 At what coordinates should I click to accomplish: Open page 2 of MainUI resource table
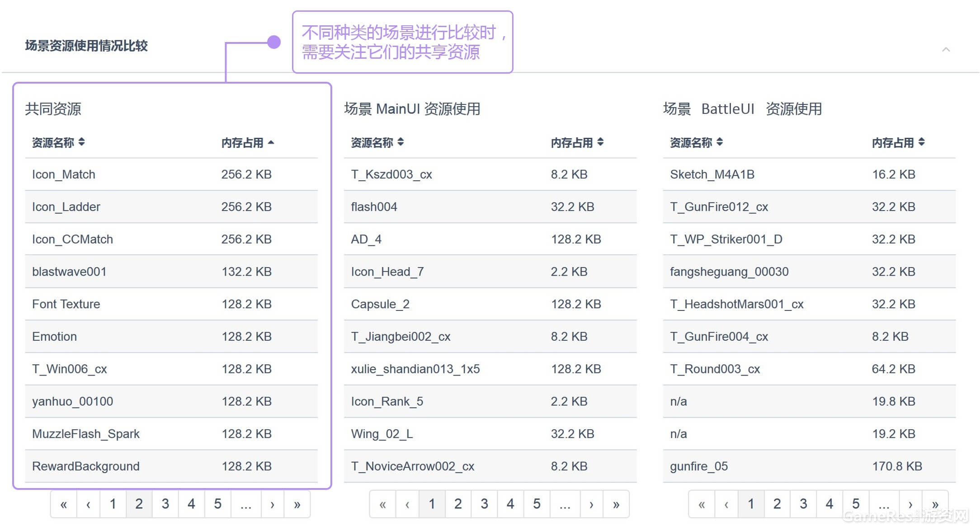click(458, 504)
